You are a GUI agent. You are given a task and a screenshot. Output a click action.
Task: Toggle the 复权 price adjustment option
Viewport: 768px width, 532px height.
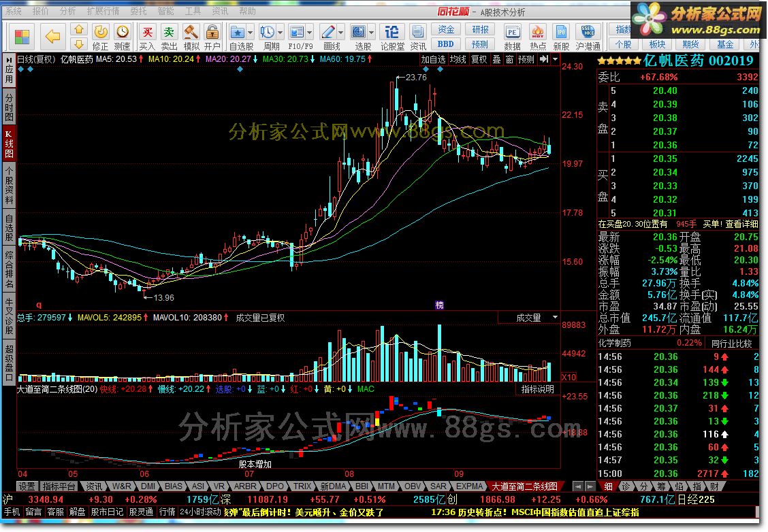tap(479, 59)
